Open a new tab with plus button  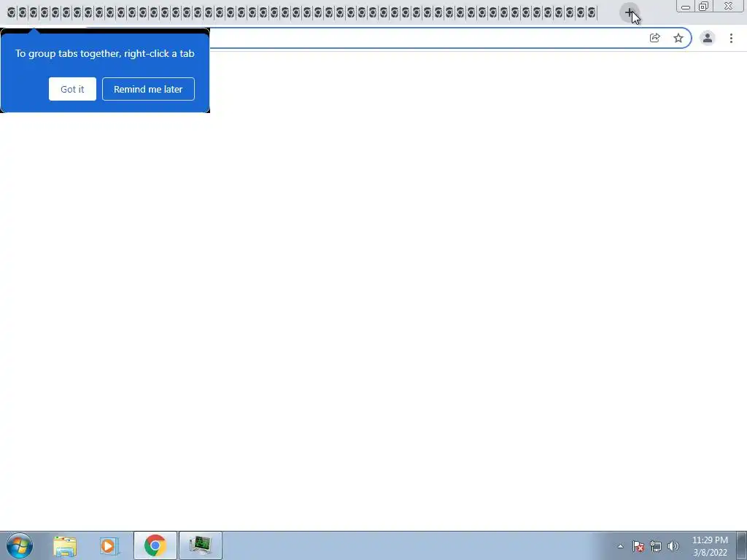pos(630,12)
